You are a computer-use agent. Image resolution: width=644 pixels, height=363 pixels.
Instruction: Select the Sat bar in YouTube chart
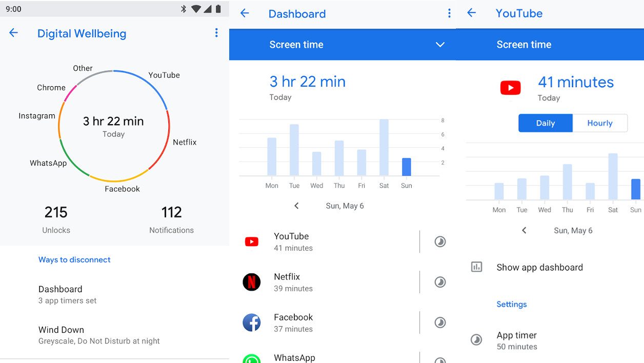(613, 176)
